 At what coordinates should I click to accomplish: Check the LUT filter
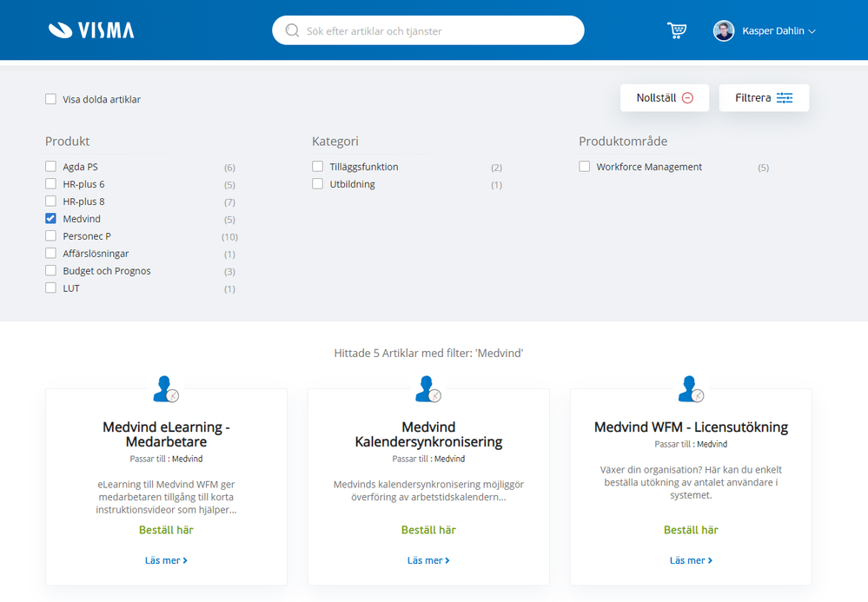[x=51, y=288]
